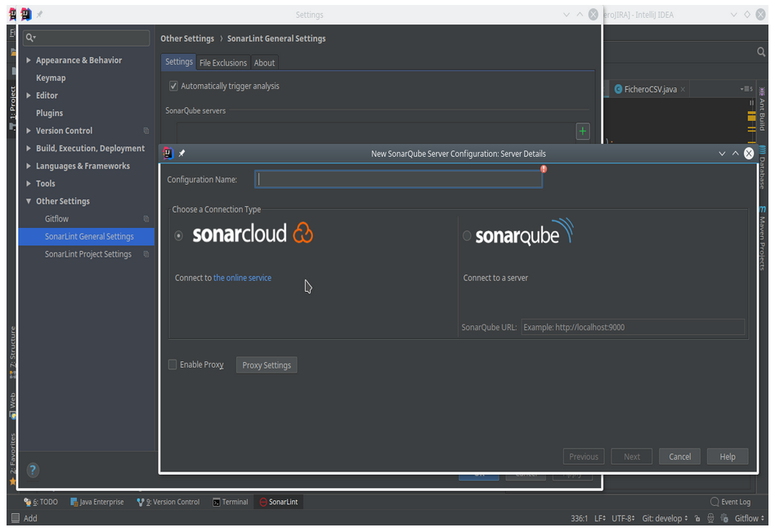Click the copy icon next to Gitflow
Image resolution: width=775 pixels, height=532 pixels.
pyautogui.click(x=146, y=219)
